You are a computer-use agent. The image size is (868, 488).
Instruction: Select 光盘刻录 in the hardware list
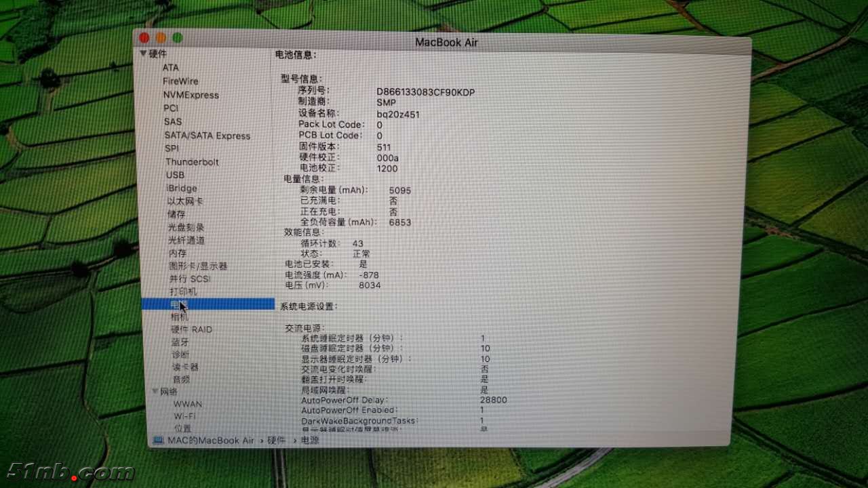pos(186,228)
